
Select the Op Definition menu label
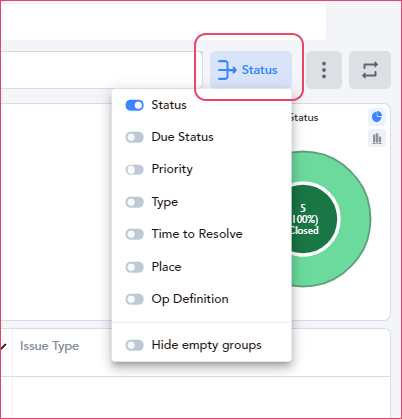point(190,299)
